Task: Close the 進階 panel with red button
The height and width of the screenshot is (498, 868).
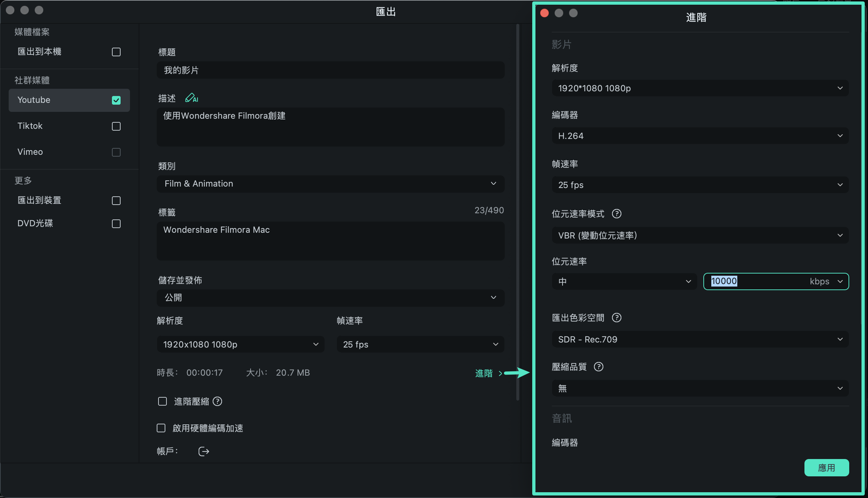Action: pos(544,13)
